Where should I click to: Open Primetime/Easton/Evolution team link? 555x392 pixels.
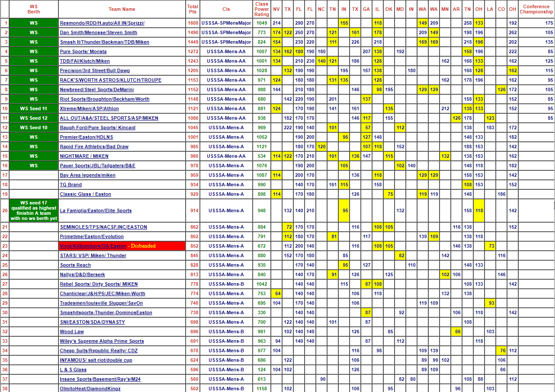click(x=92, y=236)
